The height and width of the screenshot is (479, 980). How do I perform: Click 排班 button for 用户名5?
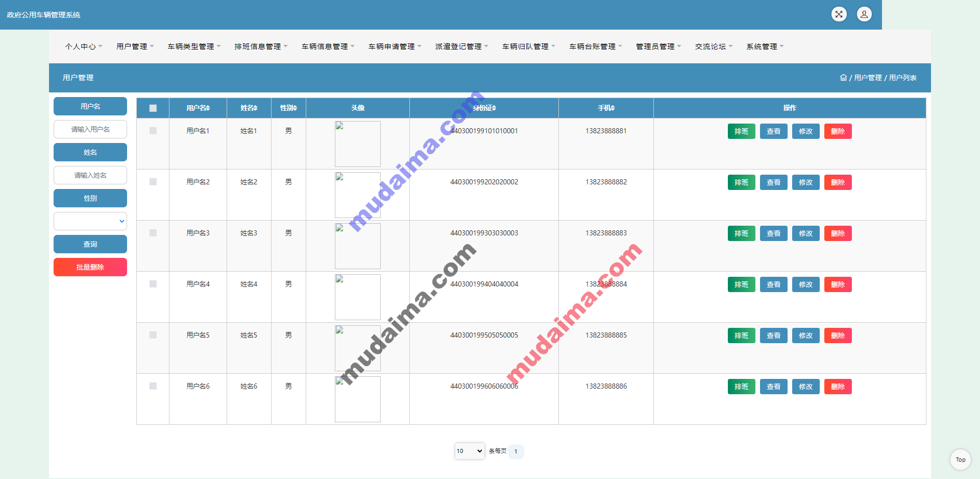pos(741,336)
